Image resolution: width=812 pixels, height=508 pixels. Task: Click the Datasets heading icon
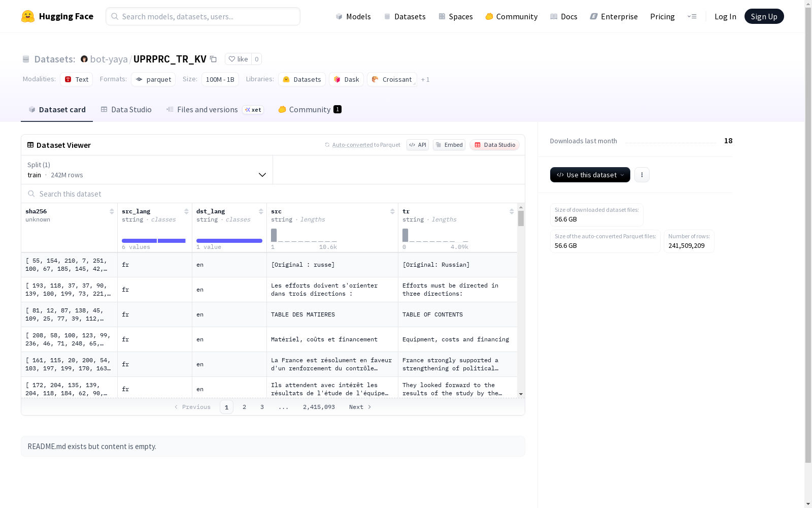point(26,59)
